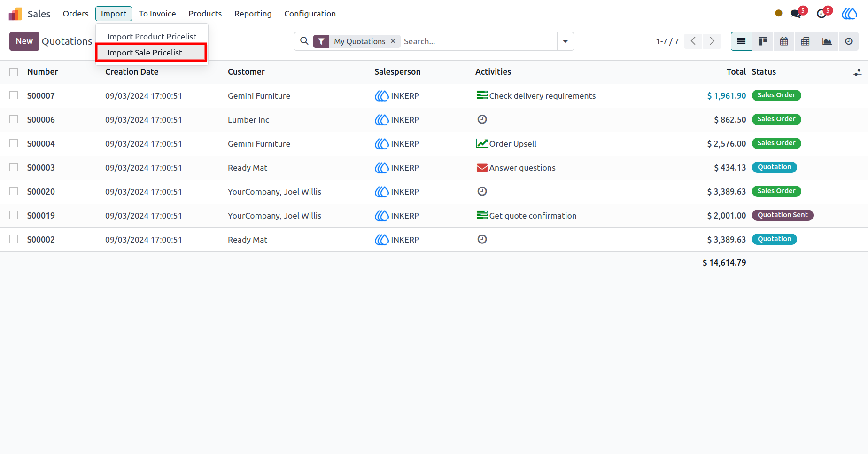Screen dimensions: 868x454
Task: Go to next page of records
Action: click(712, 41)
